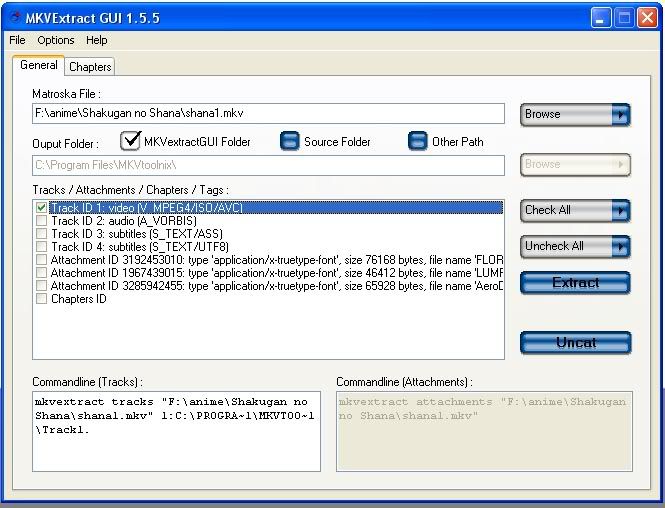The image size is (665, 508).
Task: Open the File menu
Action: tap(17, 40)
